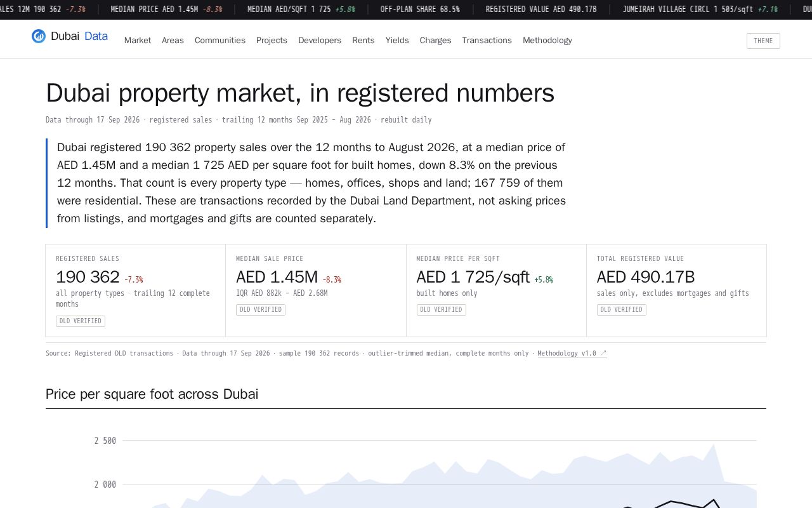Click ticker item JUMEIRAH VILLAGE CIRCL 1 503/sqft
The height and width of the screenshot is (508, 812).
tap(700, 10)
